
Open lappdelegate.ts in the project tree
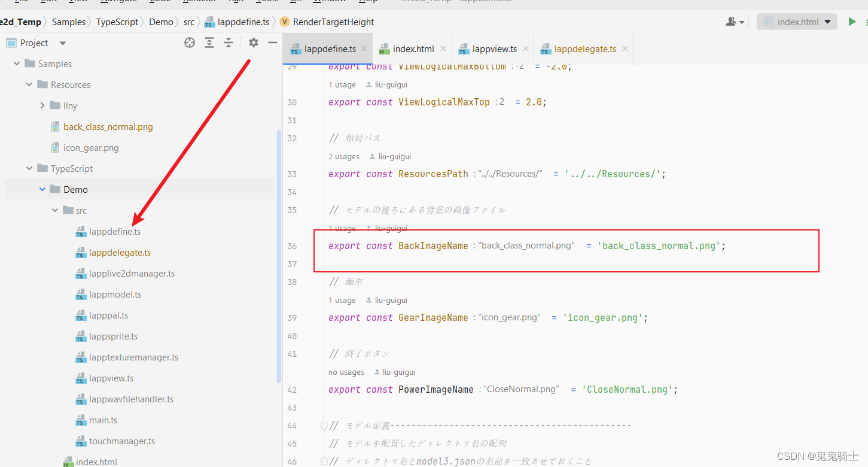point(120,253)
